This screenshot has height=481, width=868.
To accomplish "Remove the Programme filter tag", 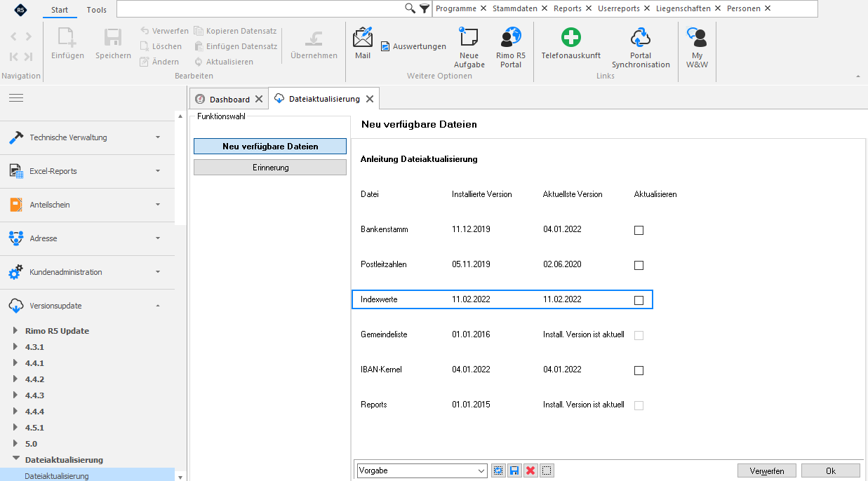I will (483, 8).
